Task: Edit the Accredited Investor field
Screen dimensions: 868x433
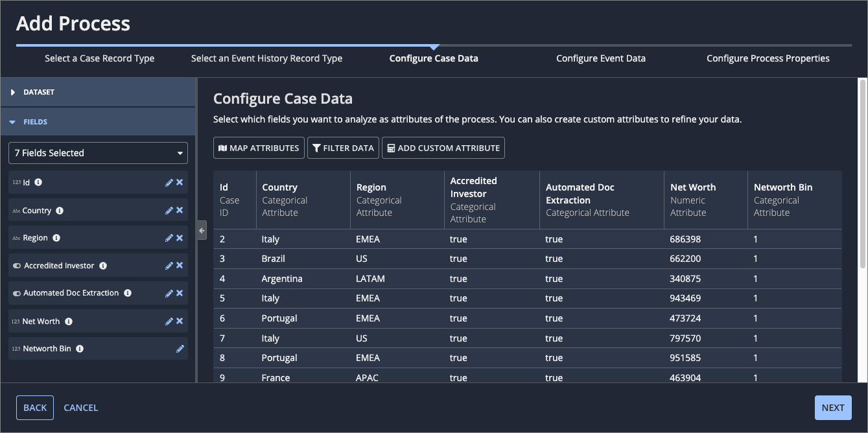Action: (169, 266)
